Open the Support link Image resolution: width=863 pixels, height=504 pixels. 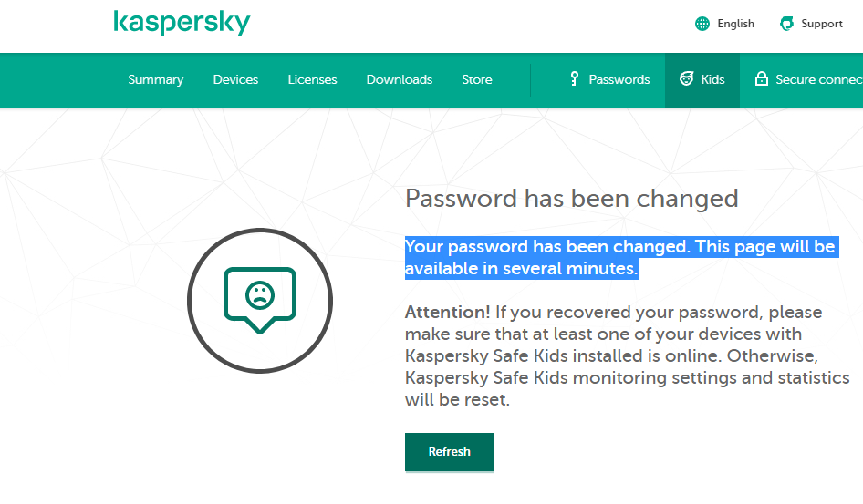point(822,24)
